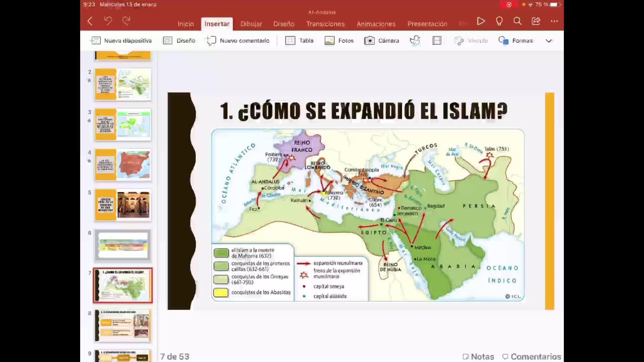
Task: Tap the share presentation icon
Action: (536, 21)
